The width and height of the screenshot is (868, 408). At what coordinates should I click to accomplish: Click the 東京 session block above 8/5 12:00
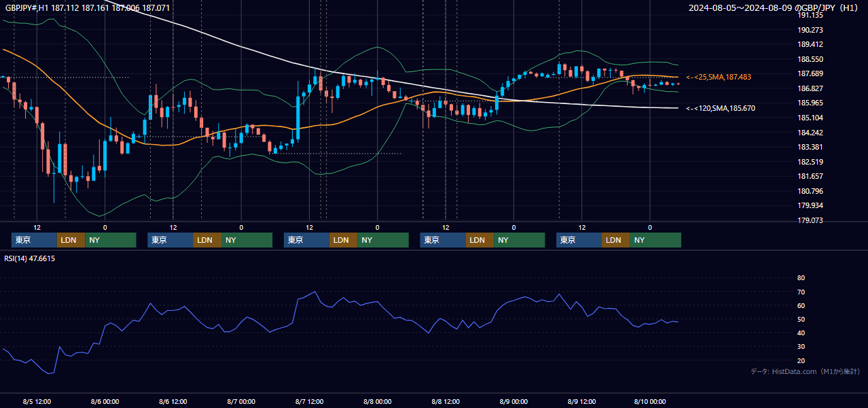pos(34,240)
